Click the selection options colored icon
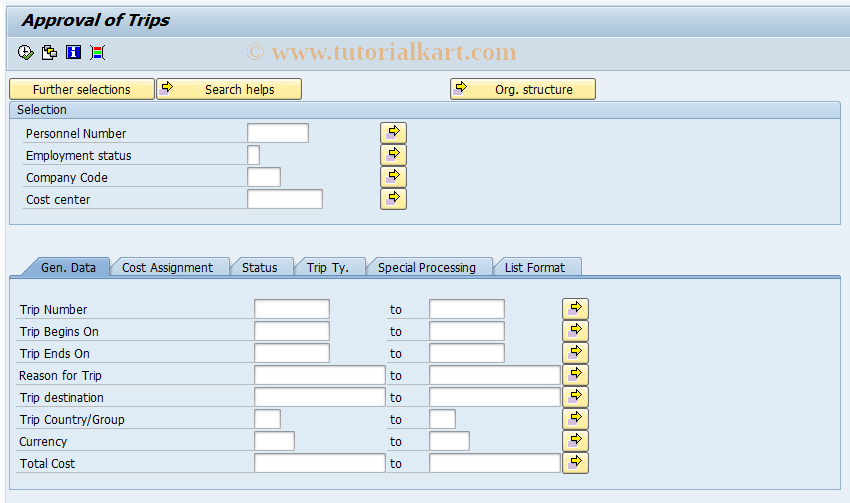The image size is (850, 503). 98,53
